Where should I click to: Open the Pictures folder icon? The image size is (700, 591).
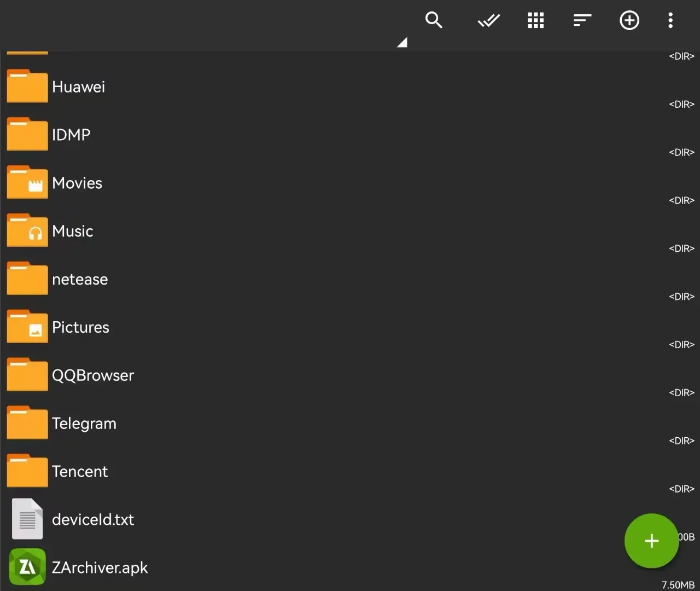tap(27, 327)
